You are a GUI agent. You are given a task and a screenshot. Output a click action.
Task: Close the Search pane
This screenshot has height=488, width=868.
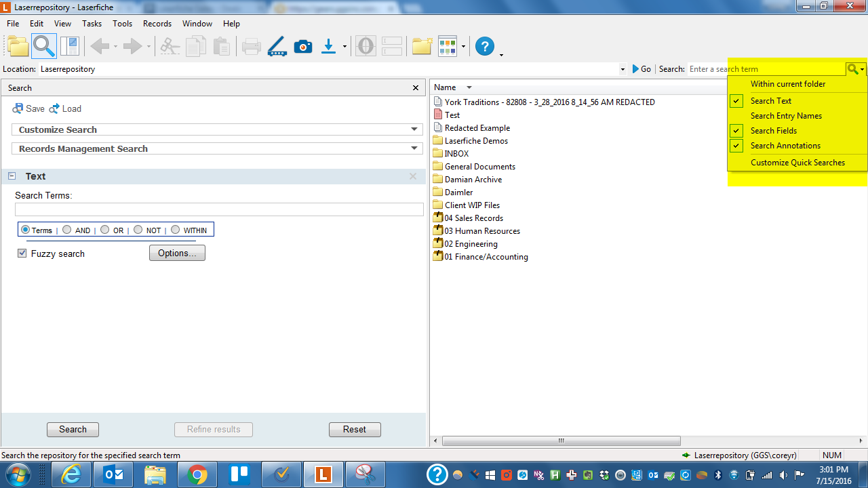[416, 88]
